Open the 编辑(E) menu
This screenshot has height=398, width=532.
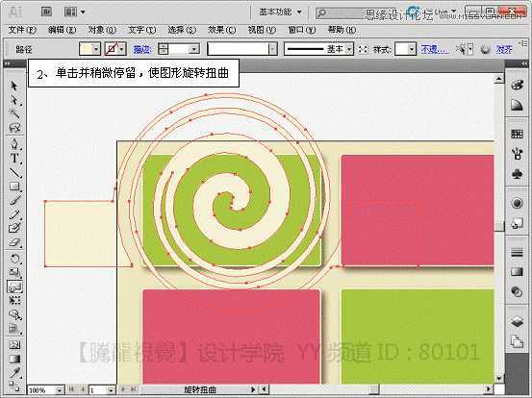(63, 30)
